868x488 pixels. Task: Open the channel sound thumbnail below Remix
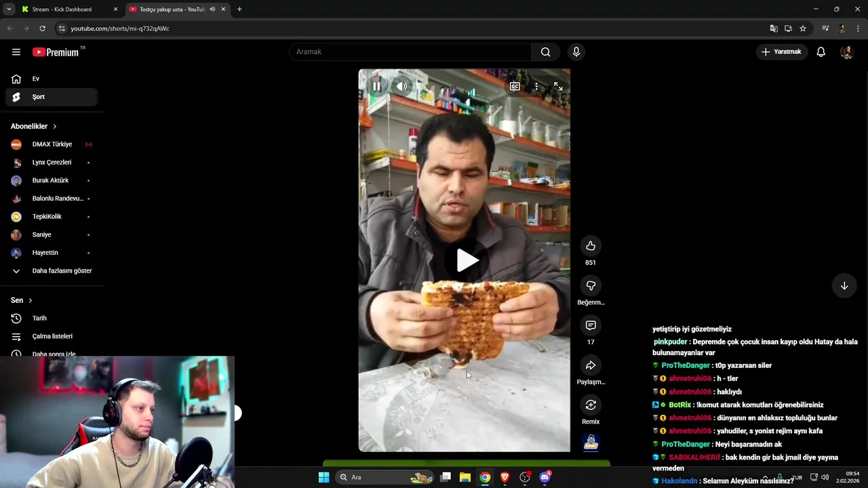[591, 443]
